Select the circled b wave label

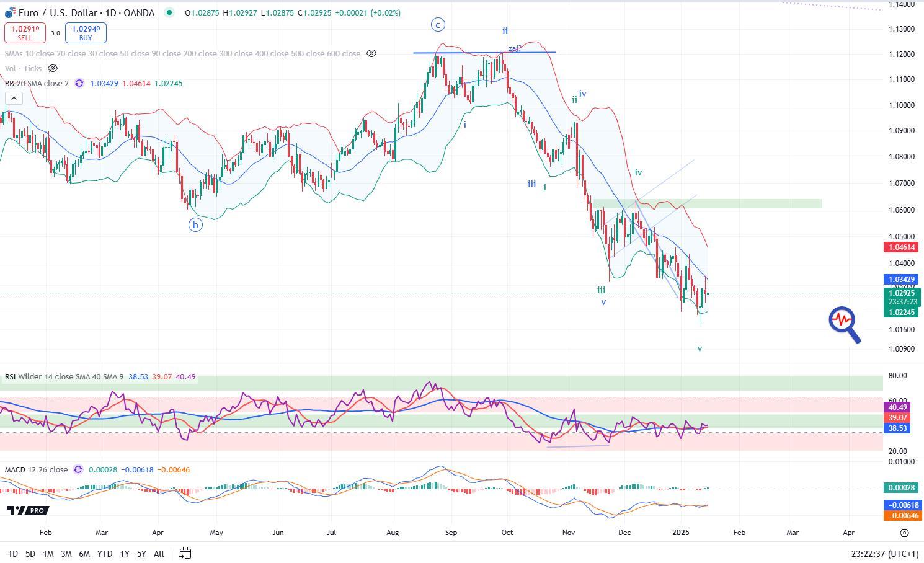pos(195,225)
